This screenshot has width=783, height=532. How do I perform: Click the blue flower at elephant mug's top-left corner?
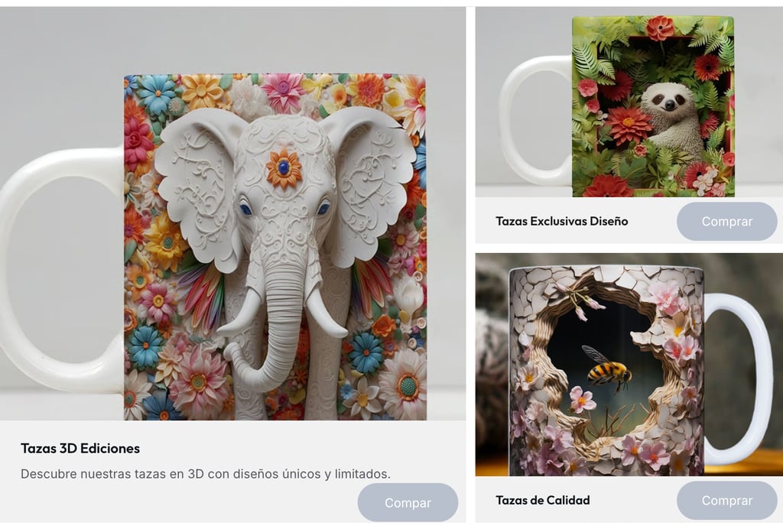(156, 95)
